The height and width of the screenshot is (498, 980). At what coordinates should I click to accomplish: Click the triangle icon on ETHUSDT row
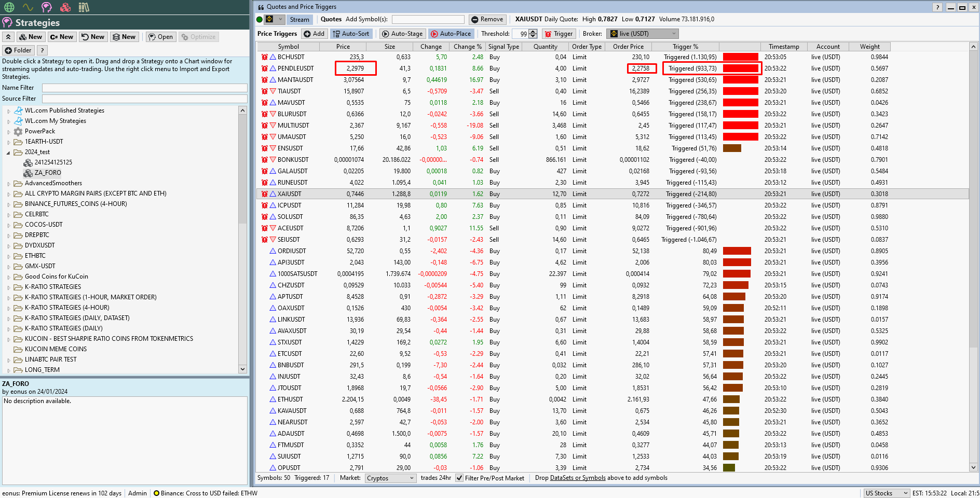click(273, 399)
